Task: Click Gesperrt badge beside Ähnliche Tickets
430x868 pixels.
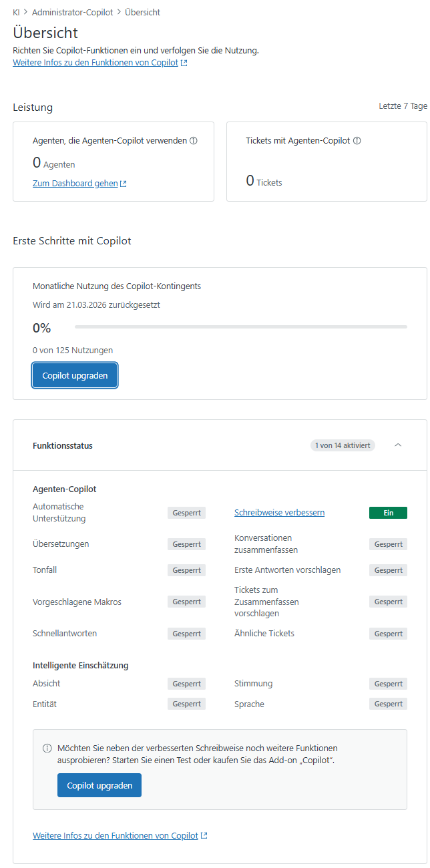Action: coord(388,634)
